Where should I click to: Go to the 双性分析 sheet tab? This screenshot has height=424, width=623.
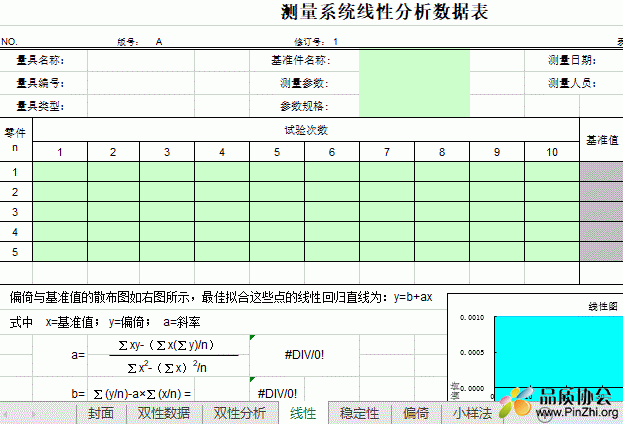pyautogui.click(x=240, y=413)
